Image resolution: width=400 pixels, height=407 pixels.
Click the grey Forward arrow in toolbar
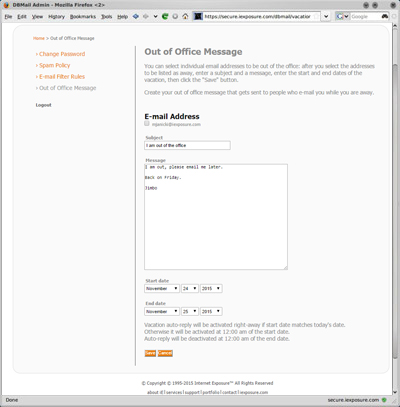(x=146, y=16)
